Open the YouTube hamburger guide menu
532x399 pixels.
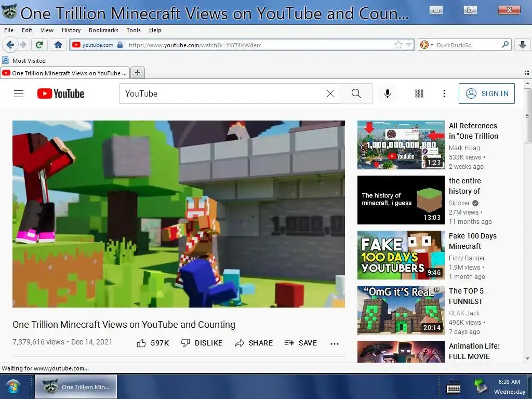[19, 94]
